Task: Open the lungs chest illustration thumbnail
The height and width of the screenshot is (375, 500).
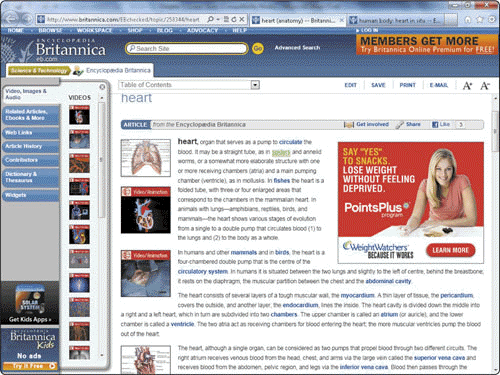Action: [x=146, y=158]
